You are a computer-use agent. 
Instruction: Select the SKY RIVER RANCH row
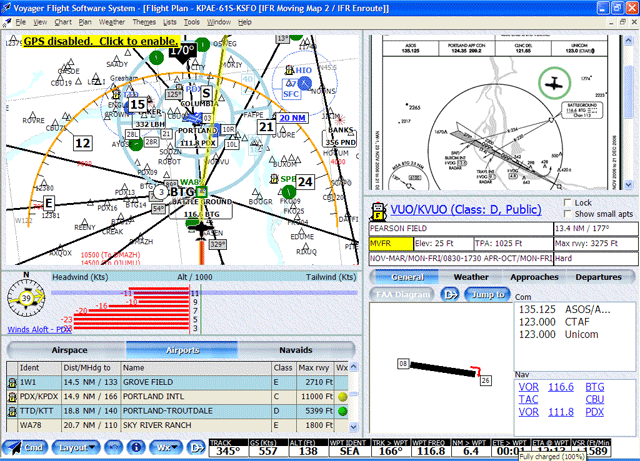pos(178,425)
